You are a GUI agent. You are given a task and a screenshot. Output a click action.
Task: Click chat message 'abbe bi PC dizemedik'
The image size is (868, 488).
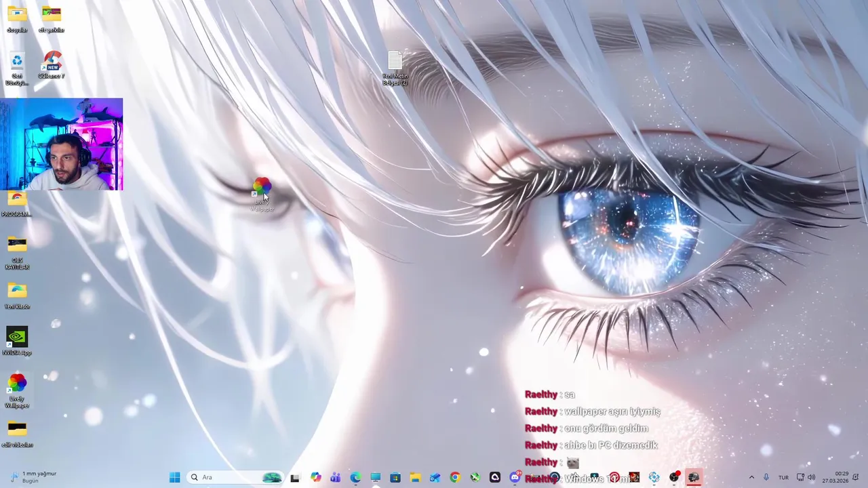point(611,445)
